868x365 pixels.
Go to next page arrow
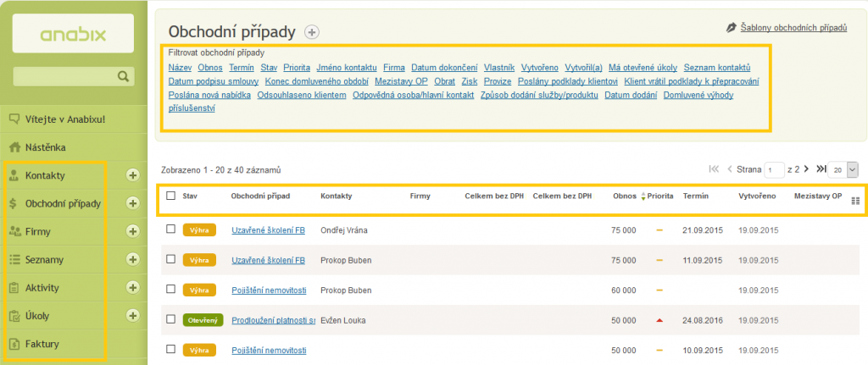click(x=807, y=169)
